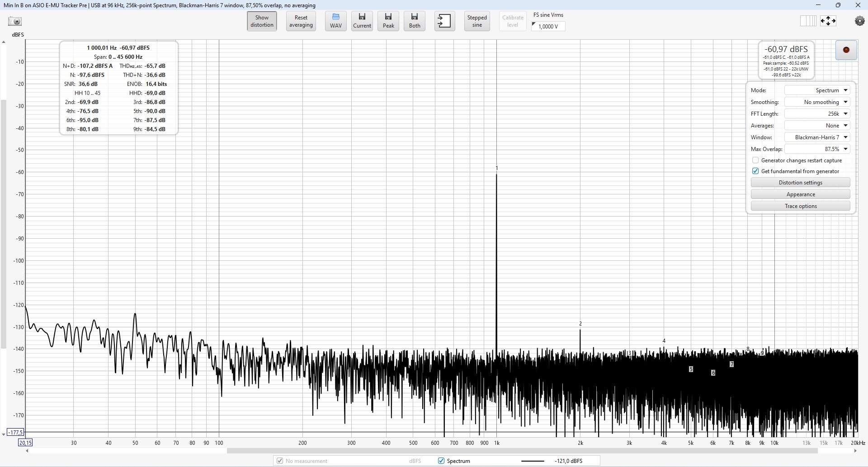Click harmonic marker 7 label
The image size is (868, 467).
(731, 364)
